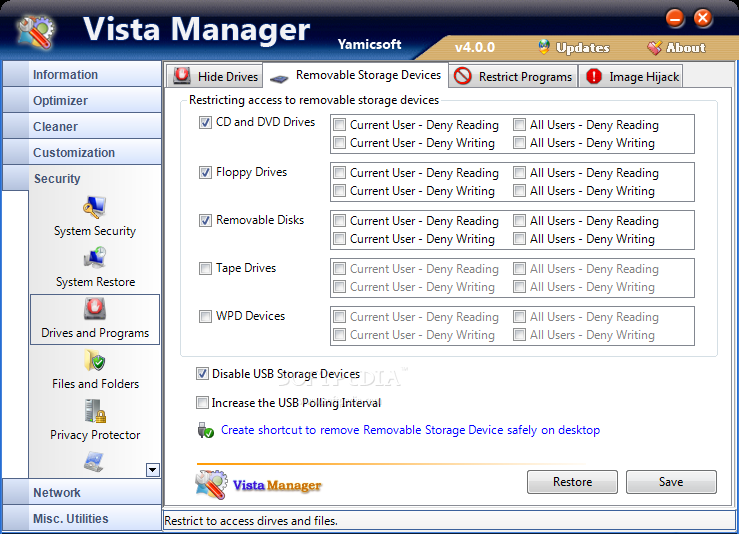Check Removable Disks Current User Deny Writing
739x534 pixels.
(x=339, y=238)
